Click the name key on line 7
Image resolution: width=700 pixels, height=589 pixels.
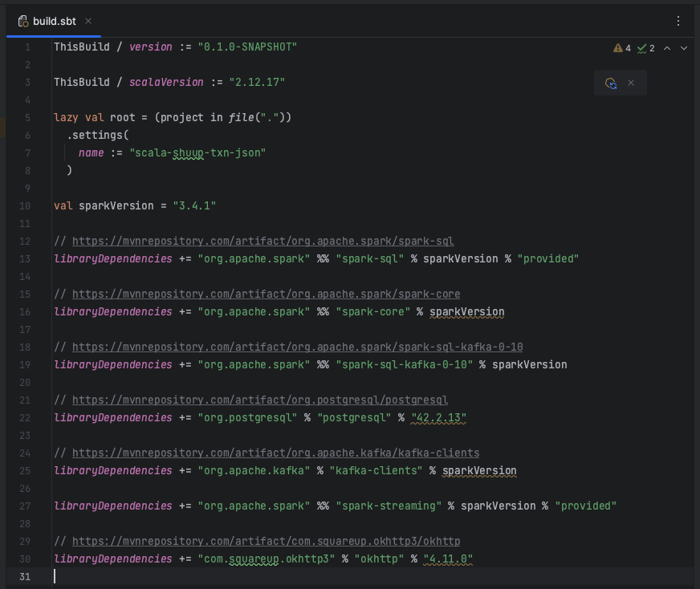(x=91, y=152)
